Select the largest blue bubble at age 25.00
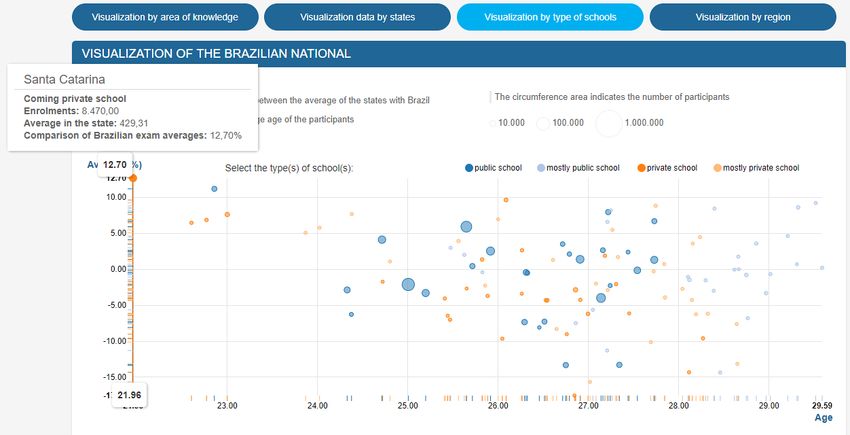850x435 pixels. (408, 284)
